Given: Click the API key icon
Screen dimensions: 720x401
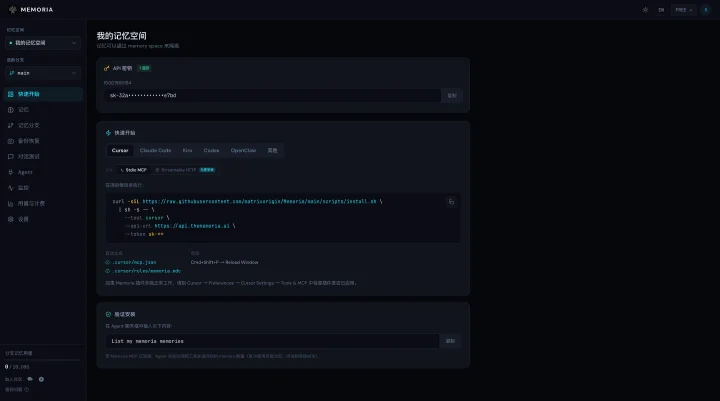Looking at the screenshot, I should [107, 68].
